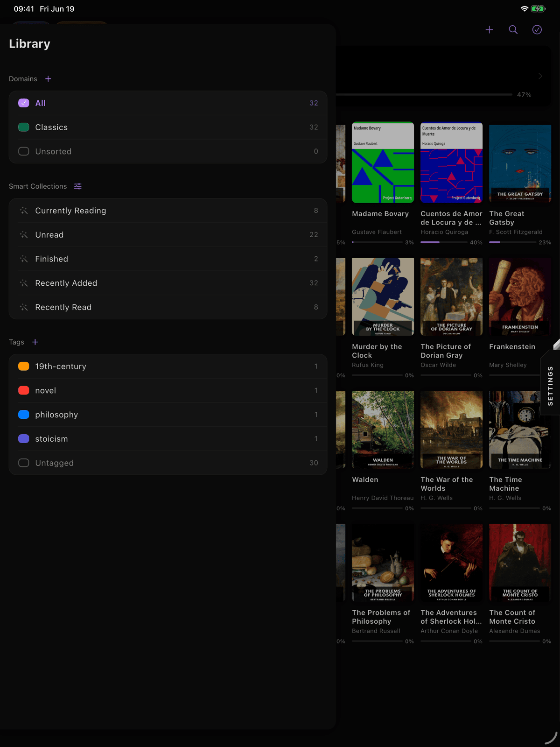Screen dimensions: 560x747
Task: Check the battery charging icon
Action: (x=538, y=9)
